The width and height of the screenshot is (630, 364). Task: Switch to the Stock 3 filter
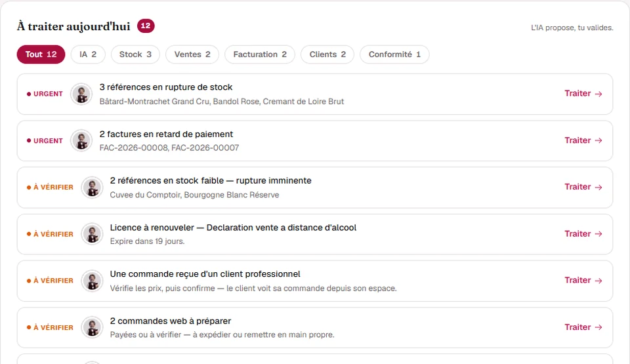135,54
